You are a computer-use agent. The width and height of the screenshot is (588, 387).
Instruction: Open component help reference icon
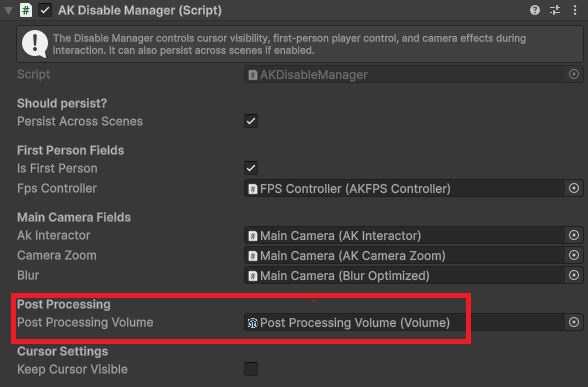coord(535,10)
